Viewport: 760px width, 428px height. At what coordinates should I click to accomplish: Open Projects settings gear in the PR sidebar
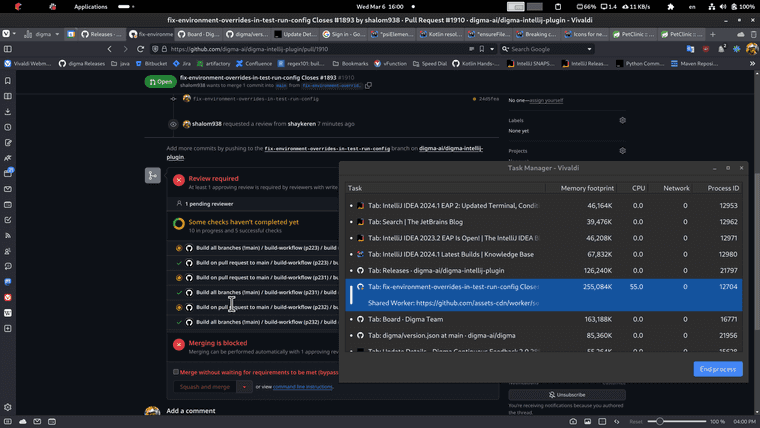click(622, 151)
